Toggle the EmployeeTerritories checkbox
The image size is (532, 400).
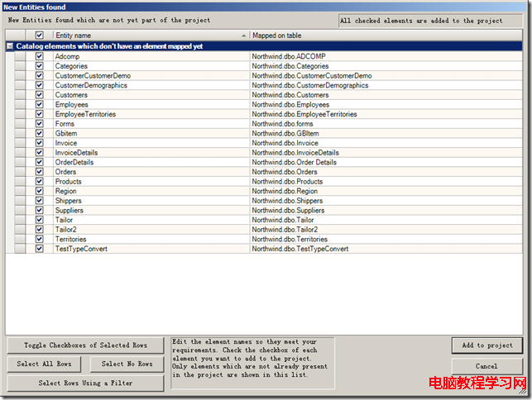point(40,114)
